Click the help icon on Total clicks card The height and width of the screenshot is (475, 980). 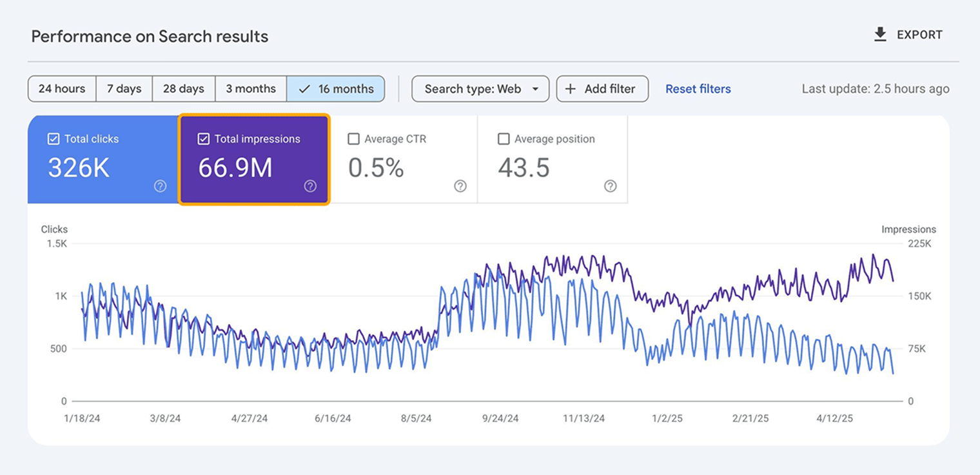159,186
